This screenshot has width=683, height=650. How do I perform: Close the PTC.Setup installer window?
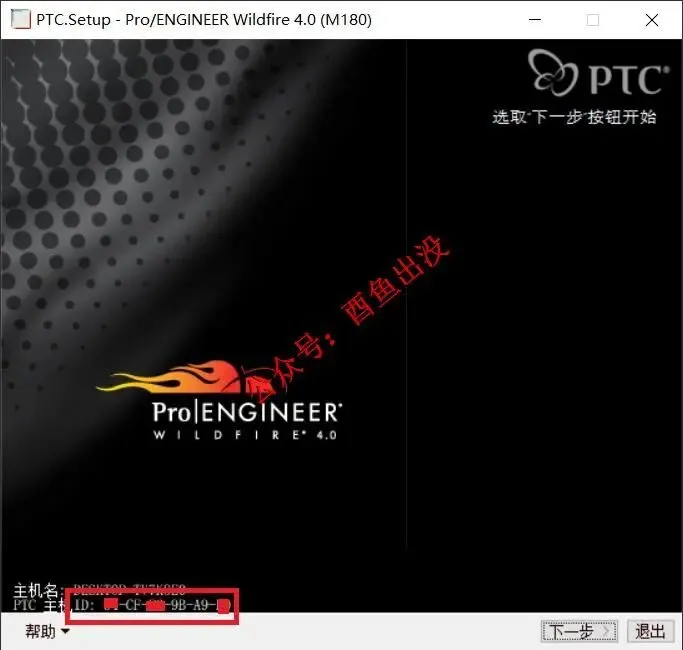(652, 20)
